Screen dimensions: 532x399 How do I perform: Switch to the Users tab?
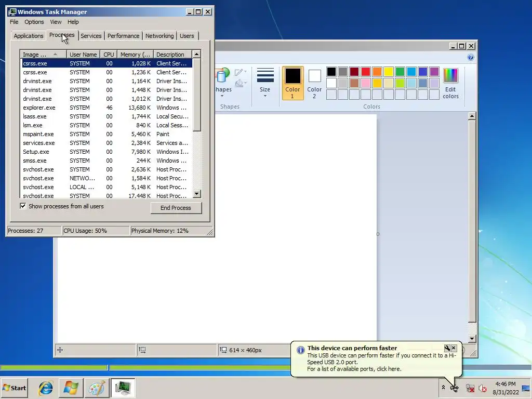[x=187, y=36]
